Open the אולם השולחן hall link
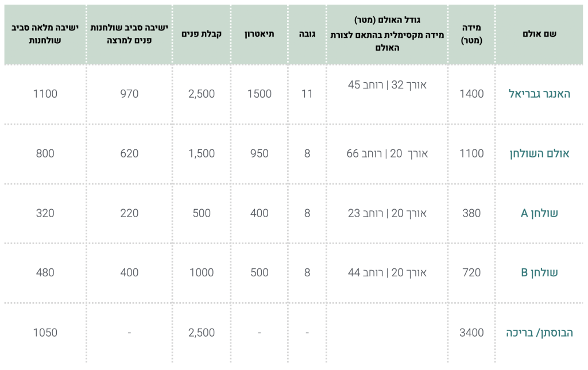This screenshot has width=588, height=370. click(x=539, y=153)
